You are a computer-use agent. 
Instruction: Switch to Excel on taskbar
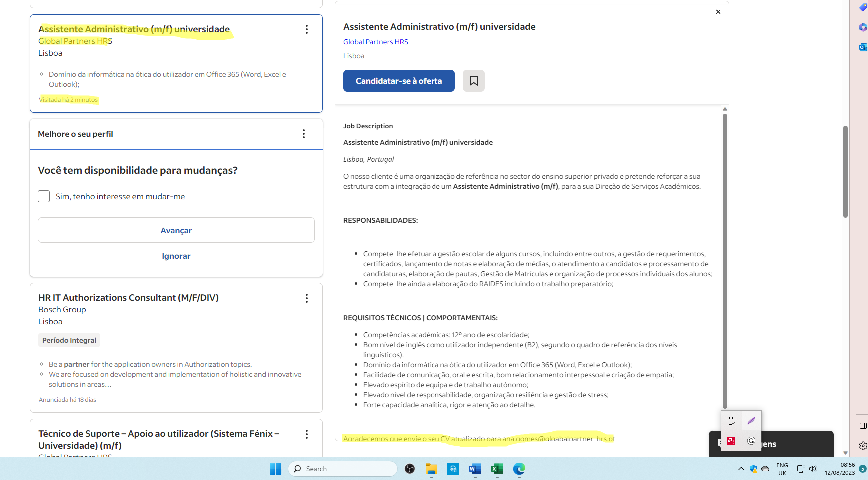497,469
